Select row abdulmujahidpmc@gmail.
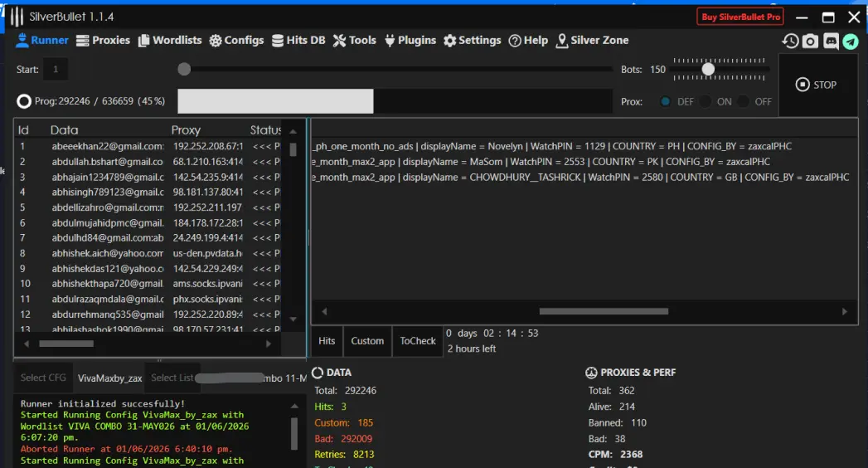 coord(148,223)
